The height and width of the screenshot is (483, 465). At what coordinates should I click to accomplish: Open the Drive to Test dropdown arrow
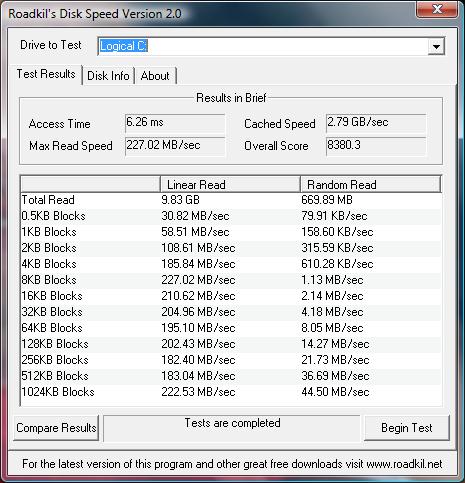(436, 46)
